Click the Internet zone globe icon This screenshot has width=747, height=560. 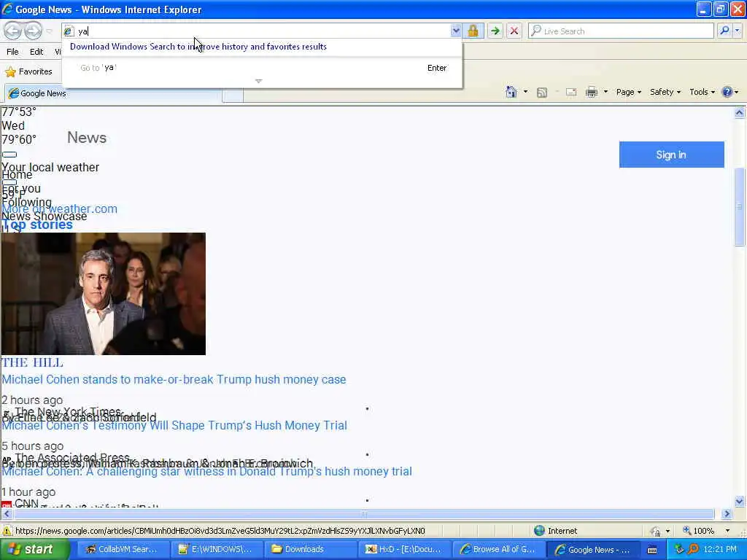coord(539,531)
